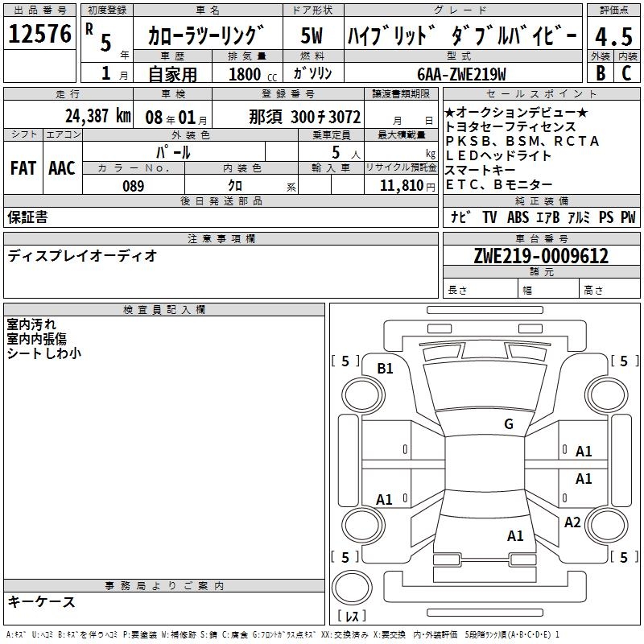Screen dimensions: 644x644
Task: Select the アルミ equipment indicator
Action: 578,217
